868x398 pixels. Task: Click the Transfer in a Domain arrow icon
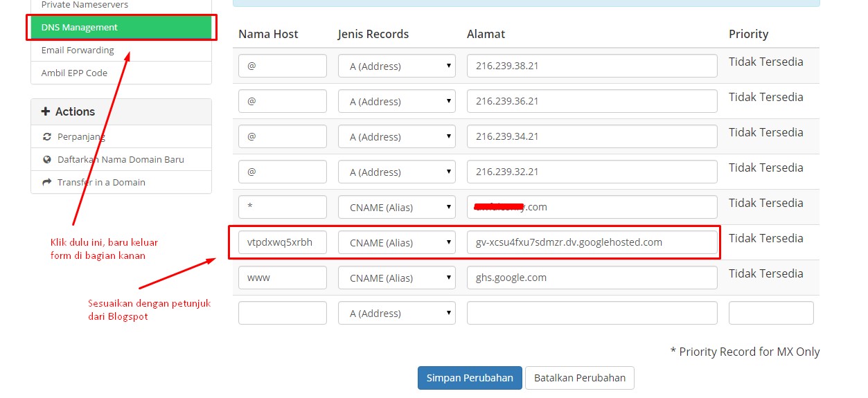coord(47,182)
